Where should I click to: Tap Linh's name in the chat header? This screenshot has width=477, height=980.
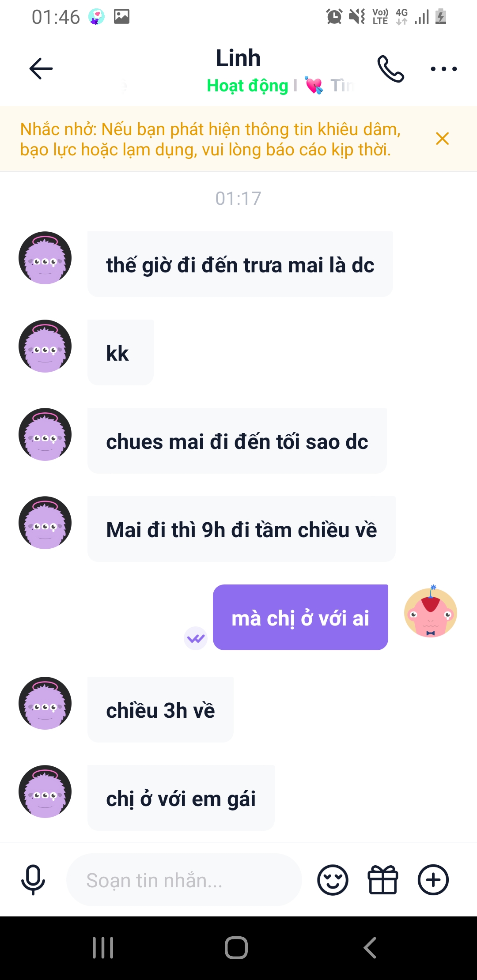point(238,58)
